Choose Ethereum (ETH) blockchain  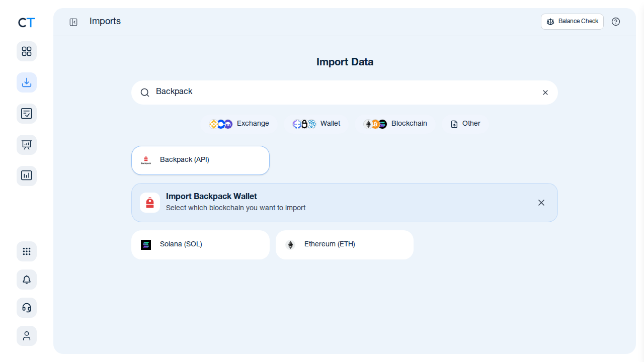point(345,245)
